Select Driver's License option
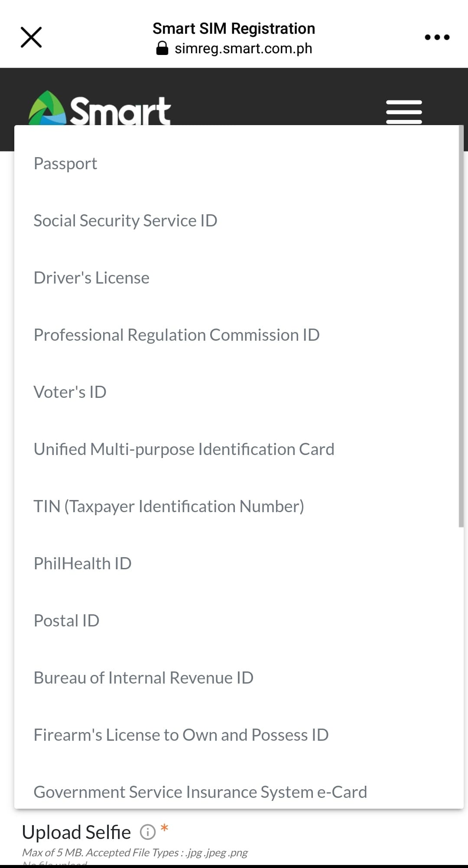 pos(91,278)
